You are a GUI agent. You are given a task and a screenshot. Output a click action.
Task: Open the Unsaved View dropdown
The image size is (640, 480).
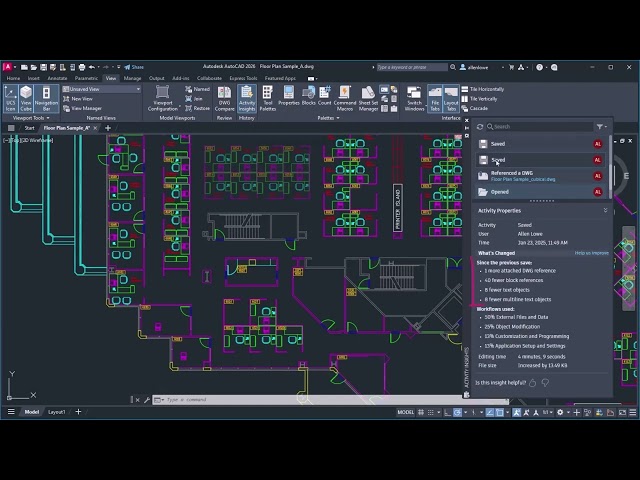point(102,89)
